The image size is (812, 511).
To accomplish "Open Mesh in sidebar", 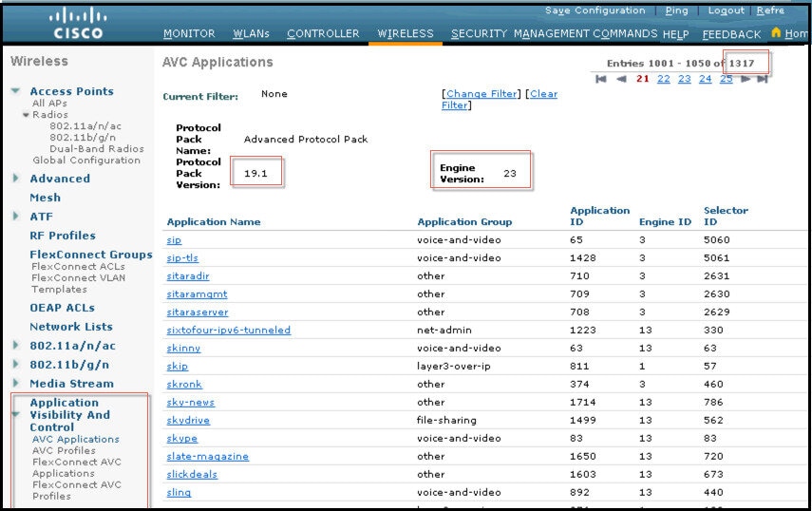I will [45, 198].
